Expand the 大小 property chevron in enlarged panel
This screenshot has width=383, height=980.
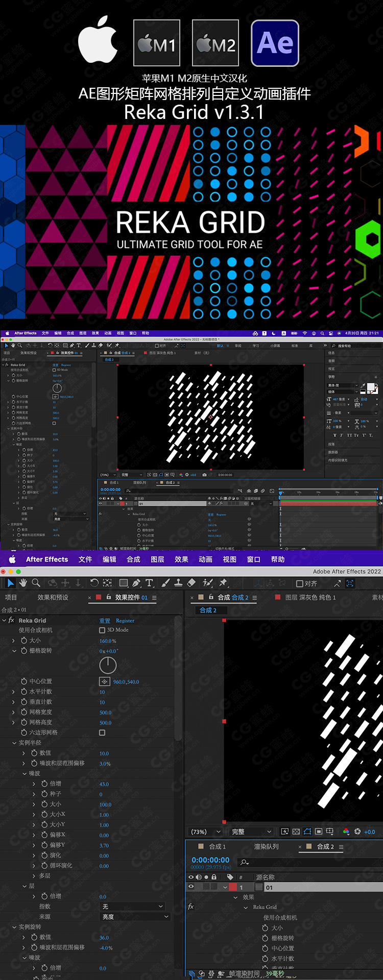(x=14, y=641)
